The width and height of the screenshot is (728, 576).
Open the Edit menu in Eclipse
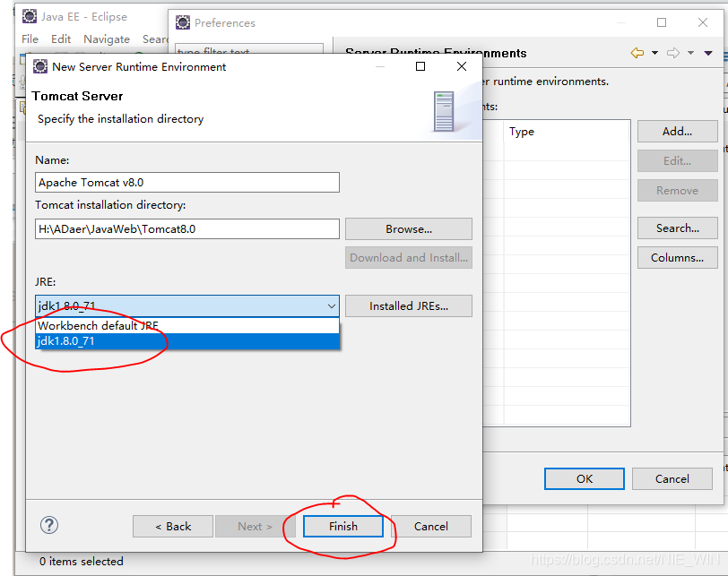point(61,39)
